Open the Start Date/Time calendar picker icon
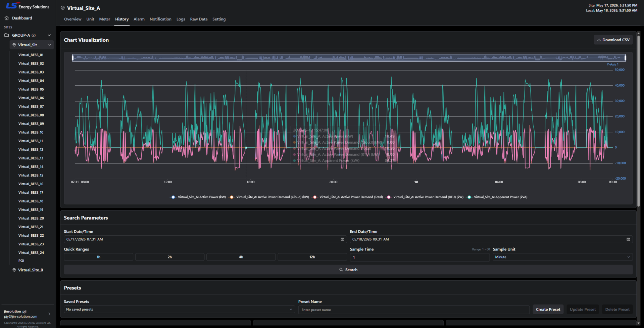This screenshot has height=328, width=644. [x=342, y=239]
